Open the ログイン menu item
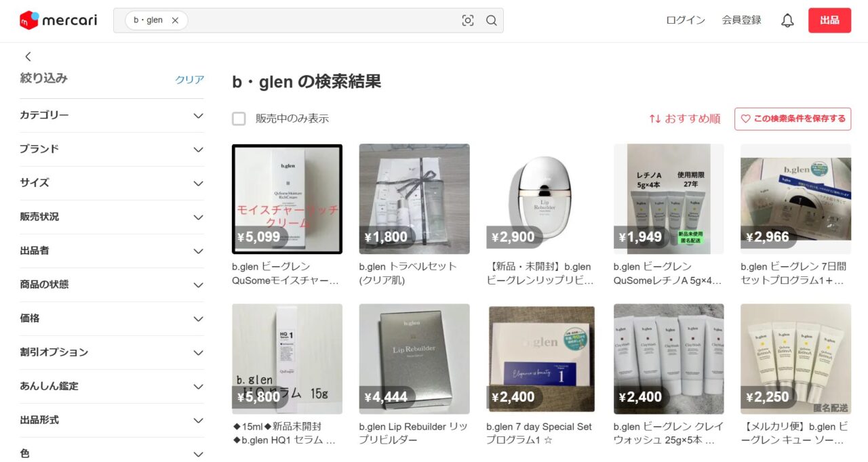 pos(686,20)
